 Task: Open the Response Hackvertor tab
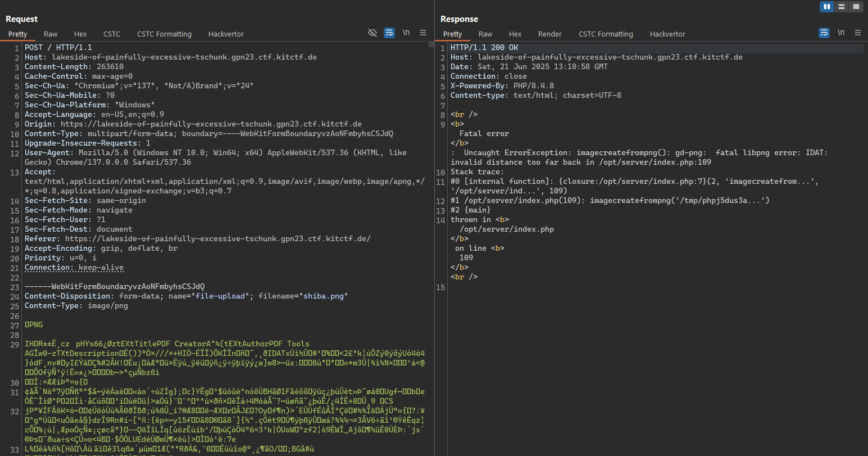point(667,34)
